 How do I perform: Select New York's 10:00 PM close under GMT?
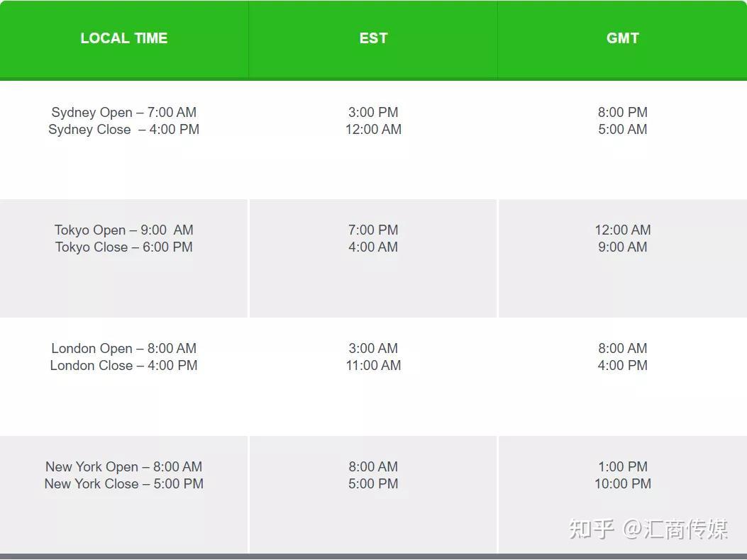[x=622, y=484]
